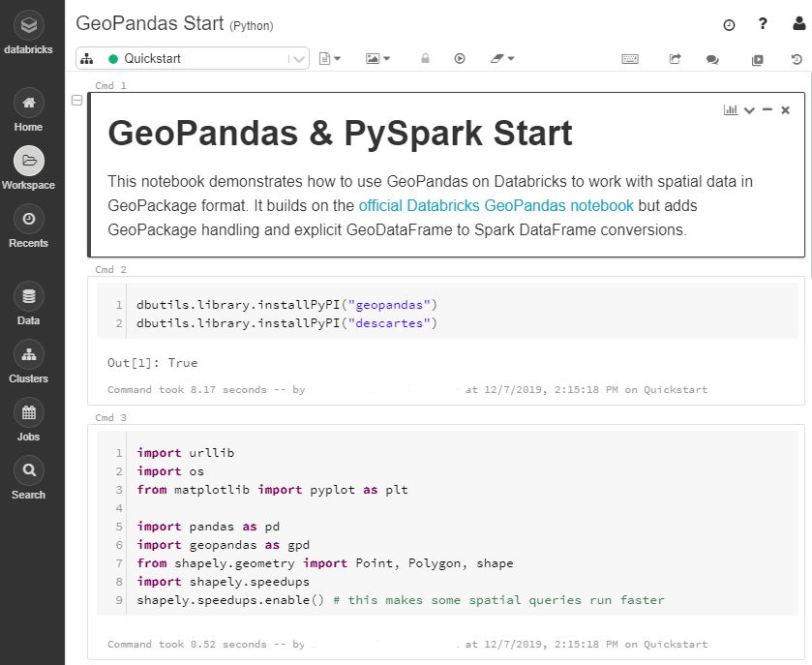This screenshot has width=812, height=665.
Task: Click the notebook title GeoPandas Start
Action: pyautogui.click(x=150, y=24)
